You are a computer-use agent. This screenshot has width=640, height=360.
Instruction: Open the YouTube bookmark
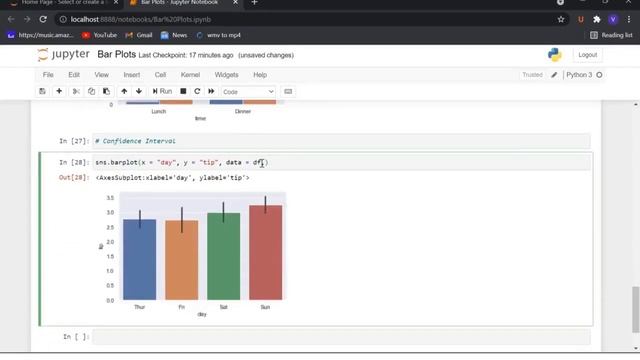pos(100,36)
